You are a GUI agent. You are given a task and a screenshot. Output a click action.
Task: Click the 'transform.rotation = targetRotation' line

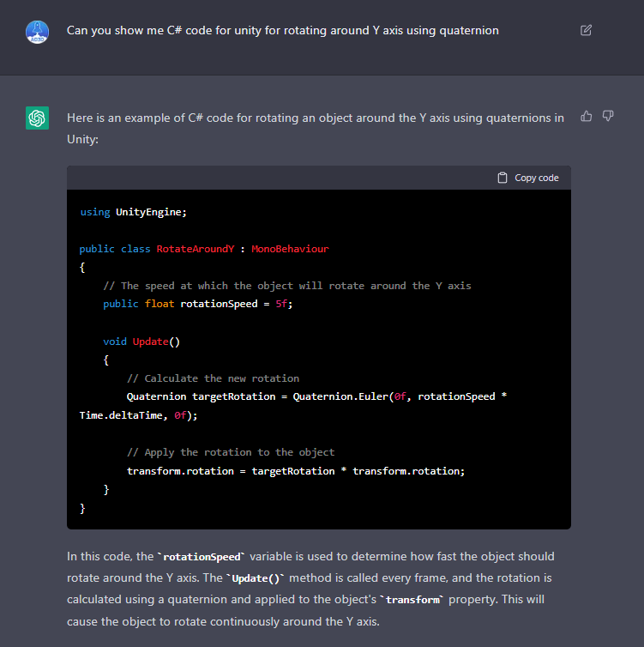click(296, 471)
